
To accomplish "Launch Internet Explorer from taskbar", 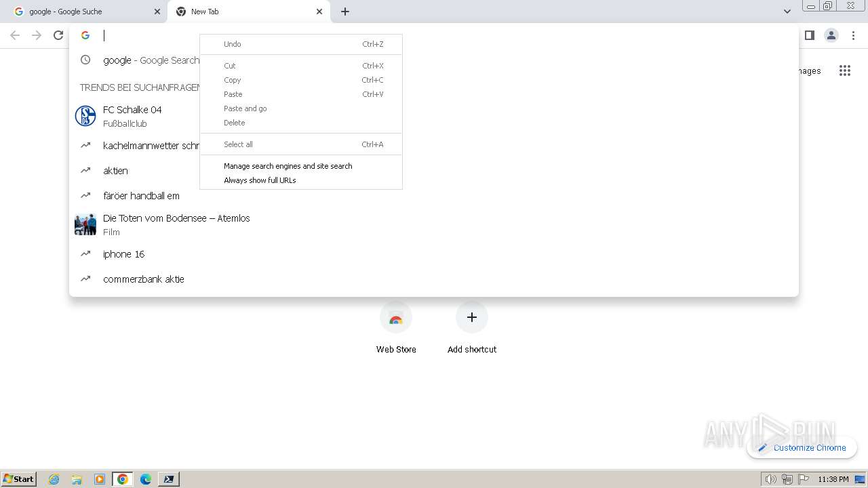I will coord(54,479).
